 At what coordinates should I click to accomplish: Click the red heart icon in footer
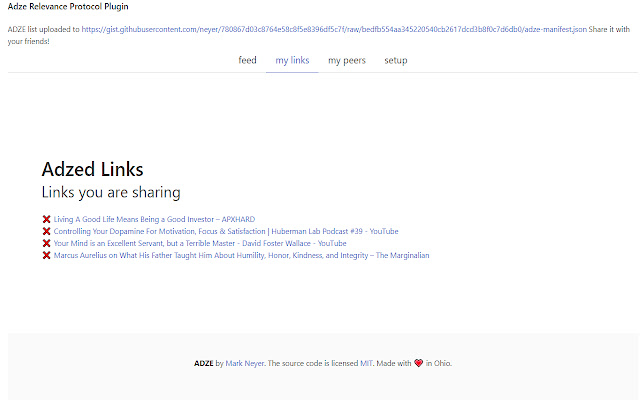coord(418,363)
